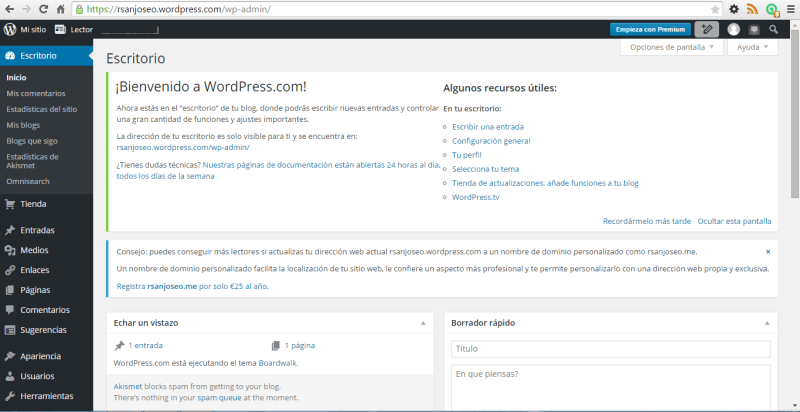Click the Medios media icon
The width and height of the screenshot is (800, 412).
click(x=10, y=250)
